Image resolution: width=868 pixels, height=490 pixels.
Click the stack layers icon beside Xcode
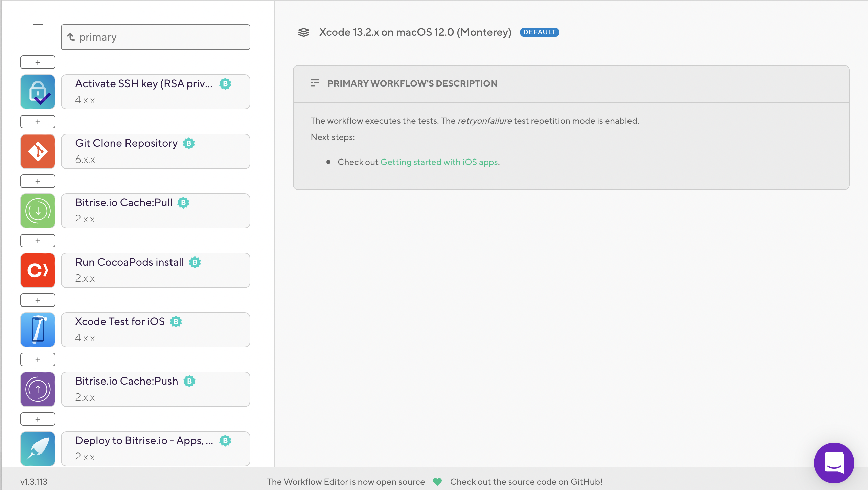tap(303, 32)
